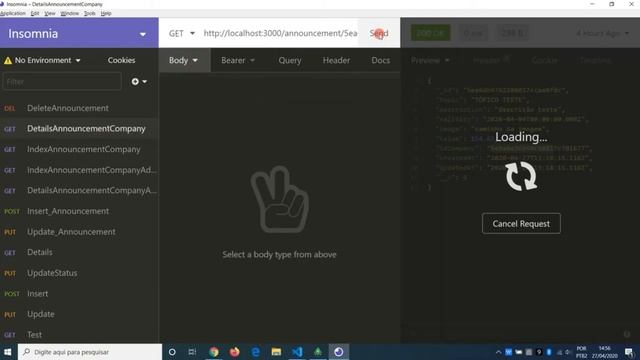This screenshot has height=360, width=640.
Task: Select the Update_Announcement PUT request
Action: click(x=79, y=232)
